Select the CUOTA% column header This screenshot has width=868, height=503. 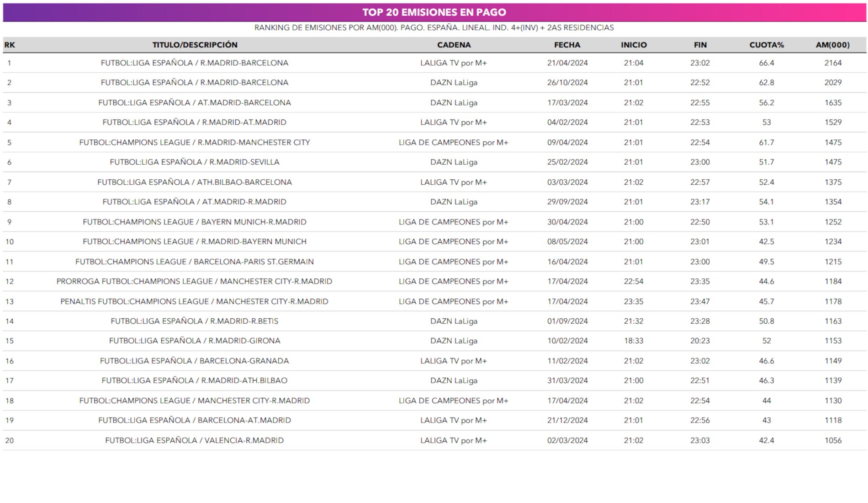766,45
